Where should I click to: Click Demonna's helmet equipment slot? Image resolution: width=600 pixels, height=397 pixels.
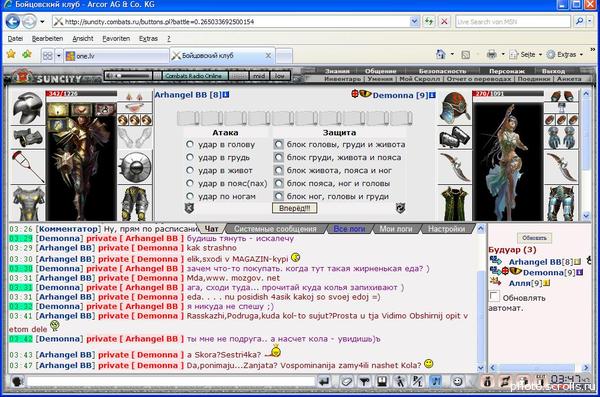(455, 108)
